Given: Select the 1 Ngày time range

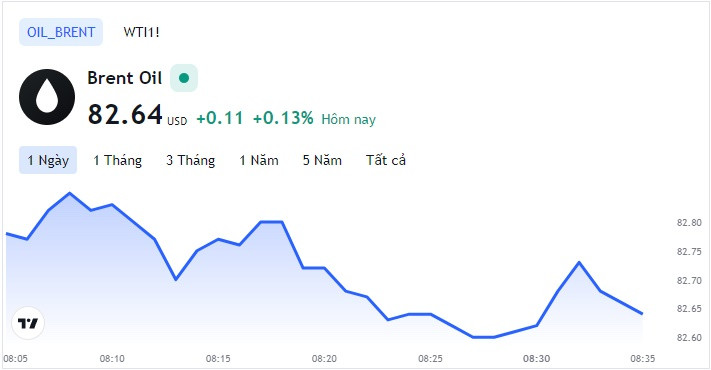Looking at the screenshot, I should (x=48, y=160).
